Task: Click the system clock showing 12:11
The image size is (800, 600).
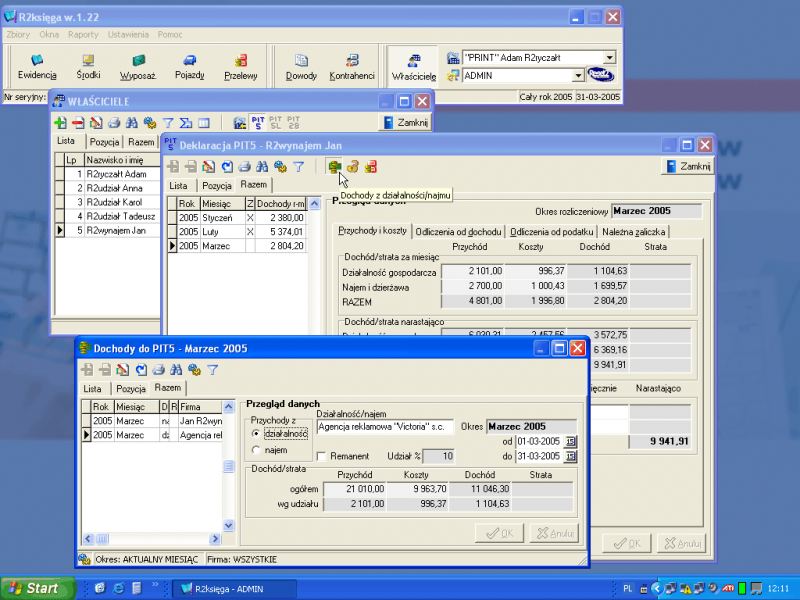Action: tap(778, 589)
